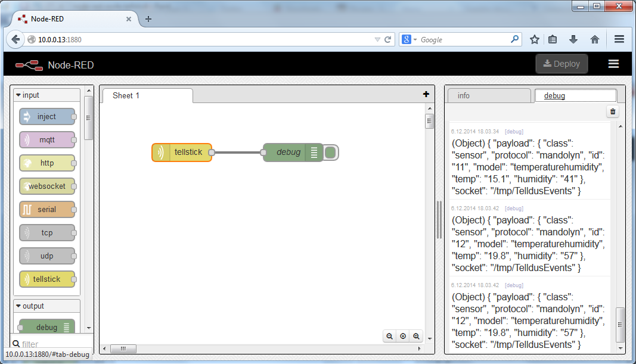Bookmark this page with star

535,39
